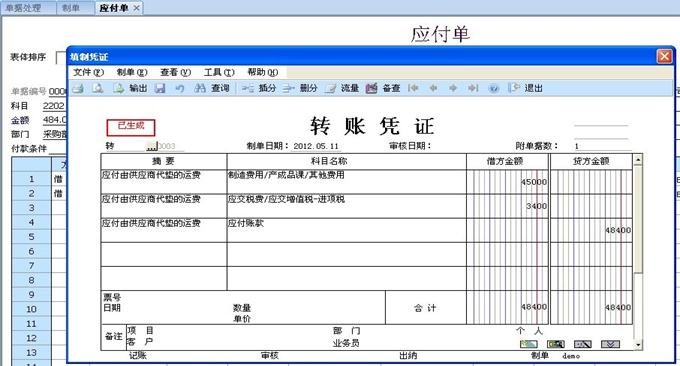The width and height of the screenshot is (680, 366).
Task: Click 流量 cash flow toolbar button
Action: pos(342,88)
